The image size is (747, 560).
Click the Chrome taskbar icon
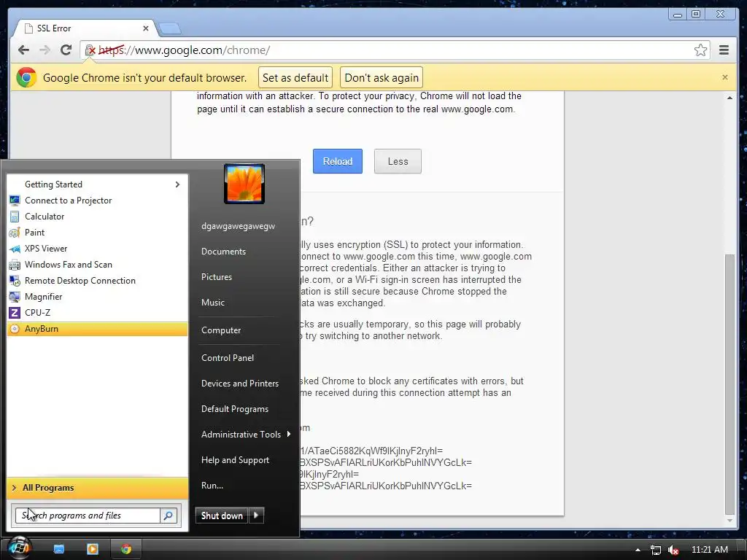click(x=125, y=549)
